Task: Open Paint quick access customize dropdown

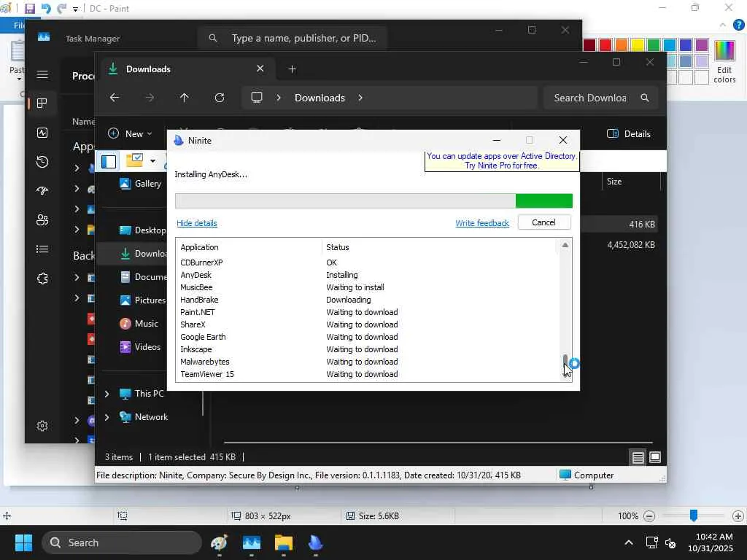Action: 75,9
